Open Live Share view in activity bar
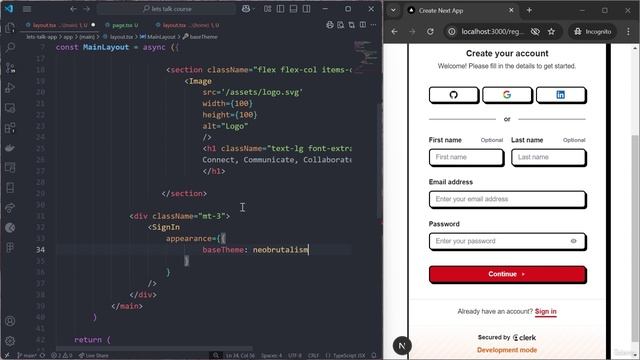The width and height of the screenshot is (640, 360). pyautogui.click(x=10, y=208)
